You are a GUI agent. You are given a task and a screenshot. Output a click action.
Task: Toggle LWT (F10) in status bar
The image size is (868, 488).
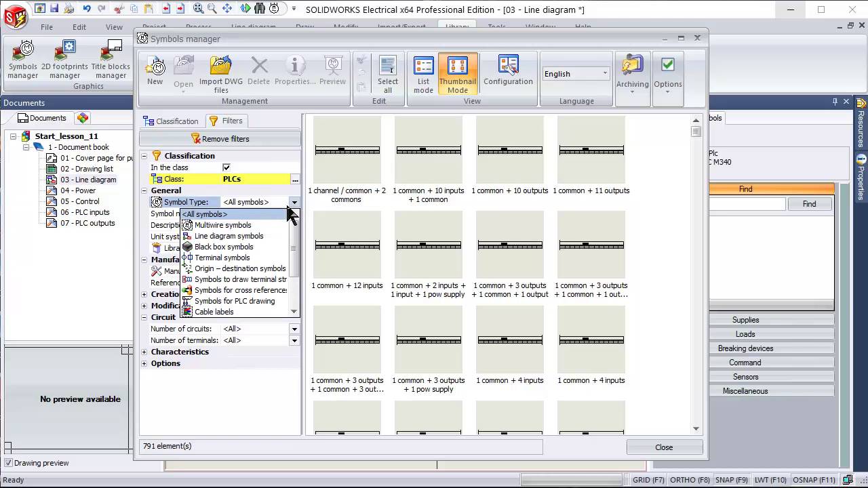(x=770, y=480)
